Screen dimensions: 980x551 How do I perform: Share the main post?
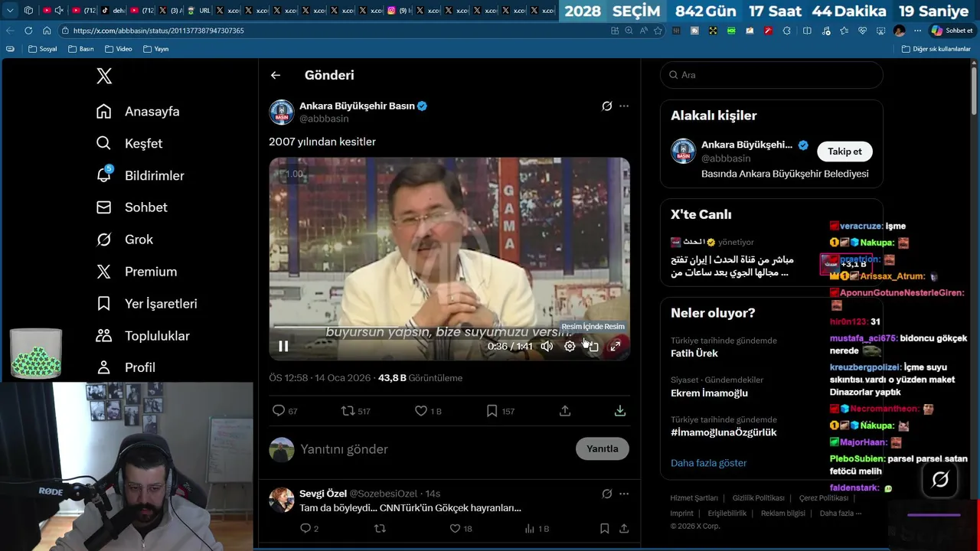click(565, 411)
